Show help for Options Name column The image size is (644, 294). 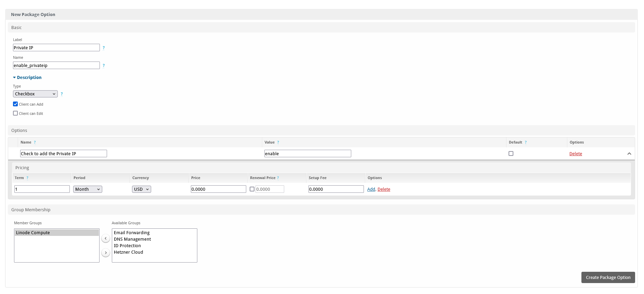point(35,143)
